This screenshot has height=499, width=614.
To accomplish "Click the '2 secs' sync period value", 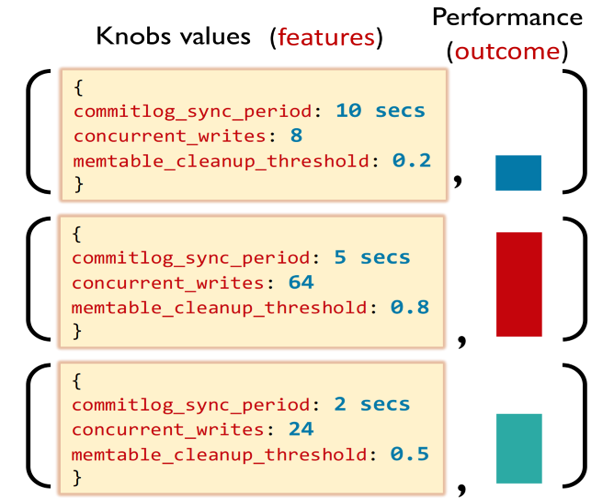I will coord(373,404).
